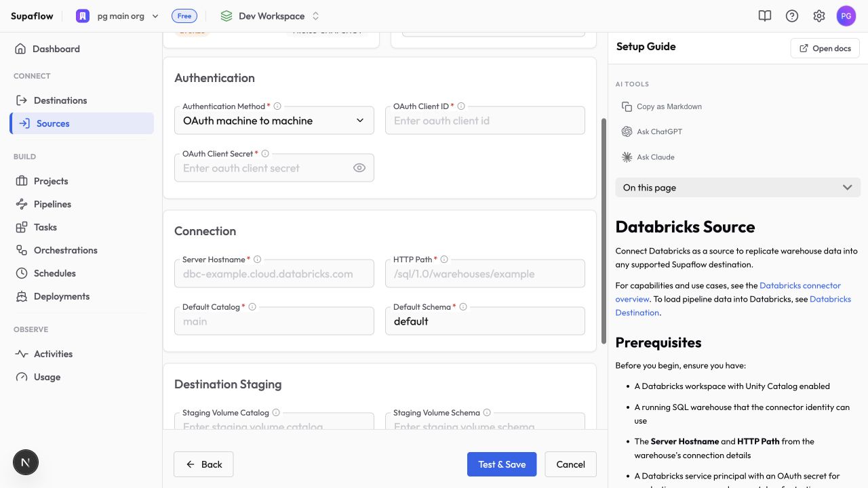Open the help question mark icon
This screenshot has width=868, height=488.
792,16
